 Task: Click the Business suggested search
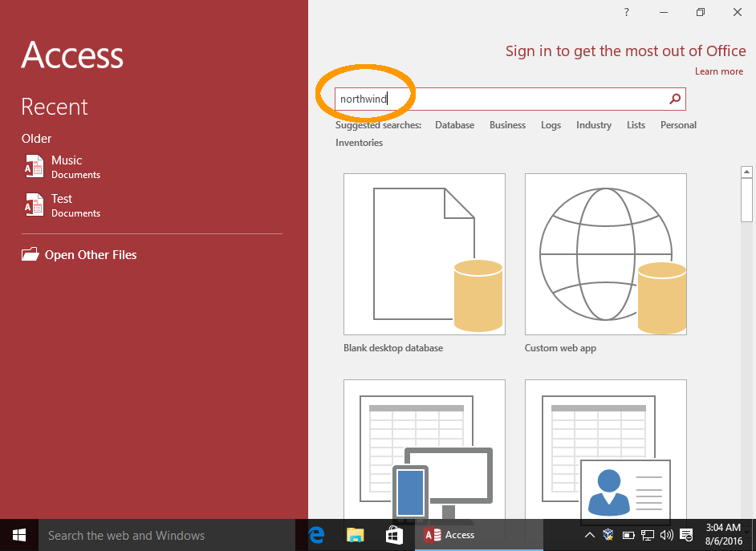tap(507, 125)
